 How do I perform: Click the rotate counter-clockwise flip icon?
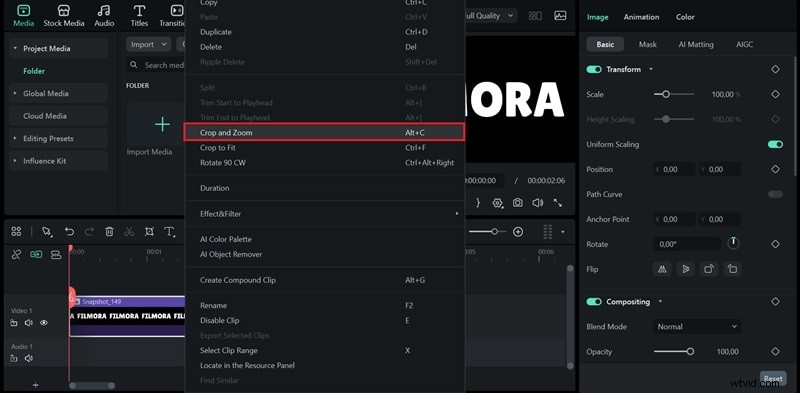pos(733,269)
